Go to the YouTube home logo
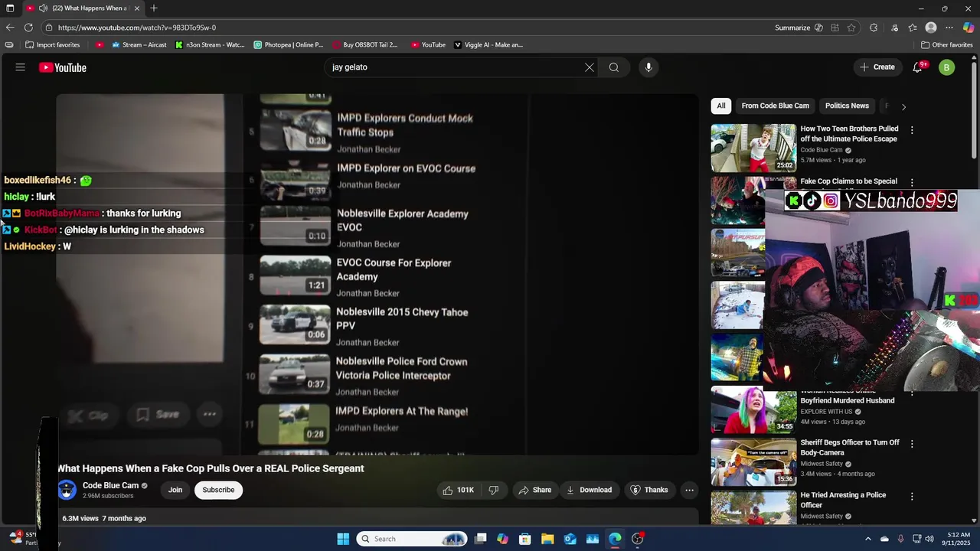Viewport: 980px width, 551px height. [63, 67]
